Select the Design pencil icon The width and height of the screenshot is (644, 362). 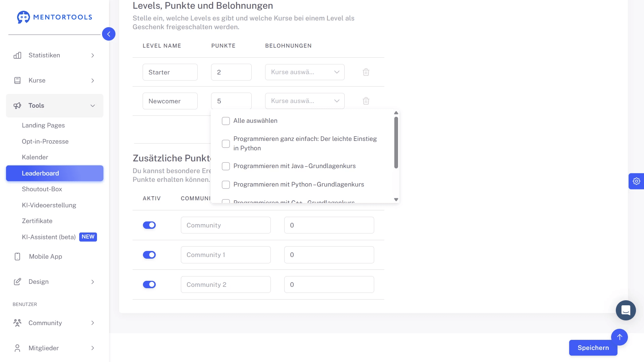[17, 282]
